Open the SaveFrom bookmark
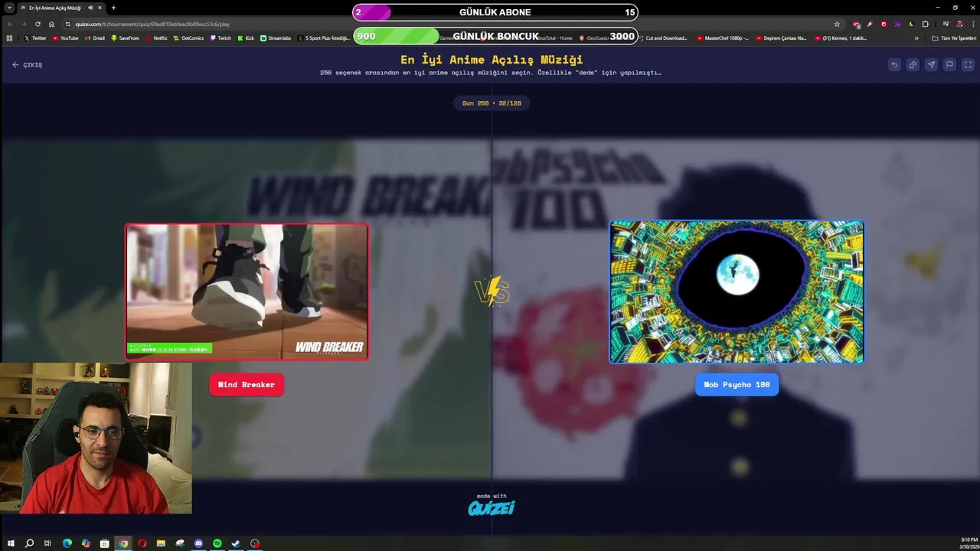The height and width of the screenshot is (551, 980). tap(125, 37)
